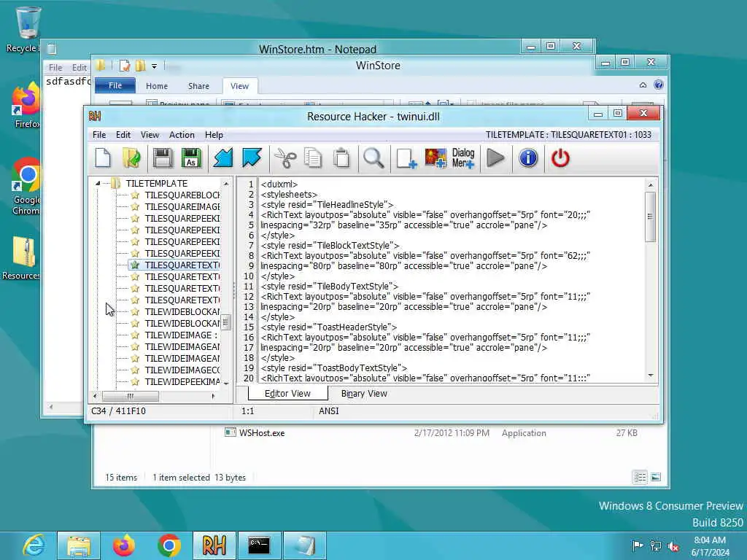Click tree pane scroll-down arrow
Image resolution: width=747 pixels, height=560 pixels.
[226, 384]
